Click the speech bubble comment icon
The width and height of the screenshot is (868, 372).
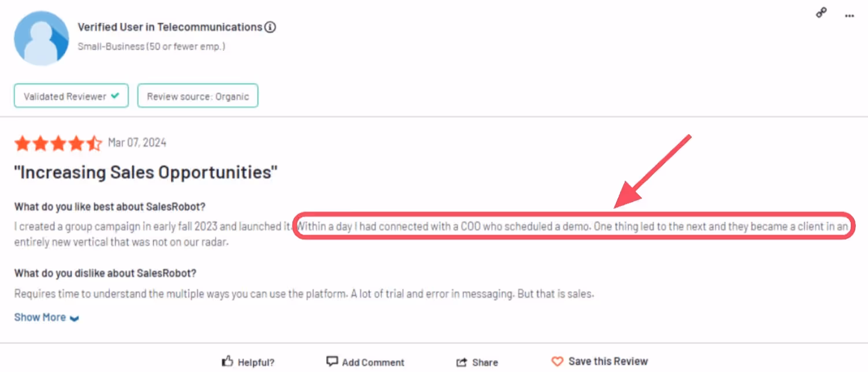(x=332, y=360)
